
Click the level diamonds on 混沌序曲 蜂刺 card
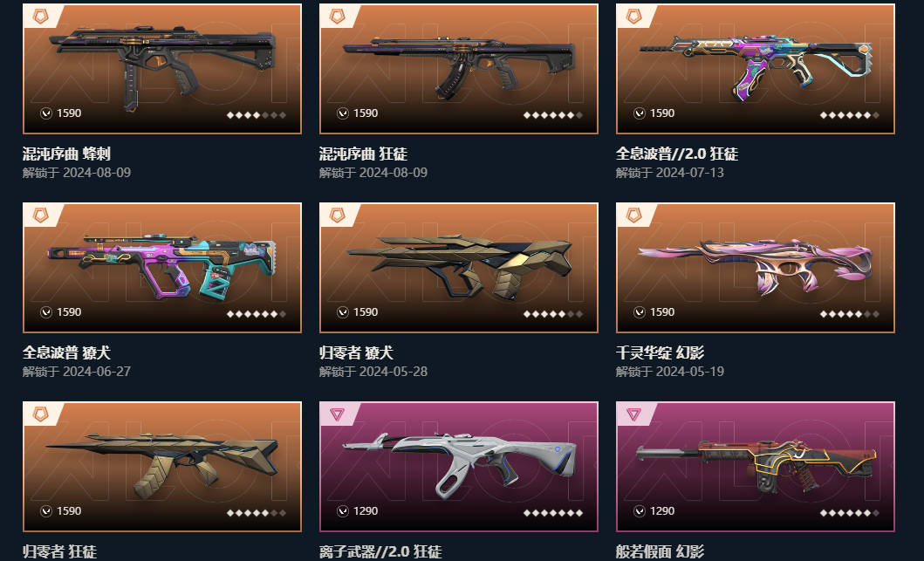[x=257, y=115]
